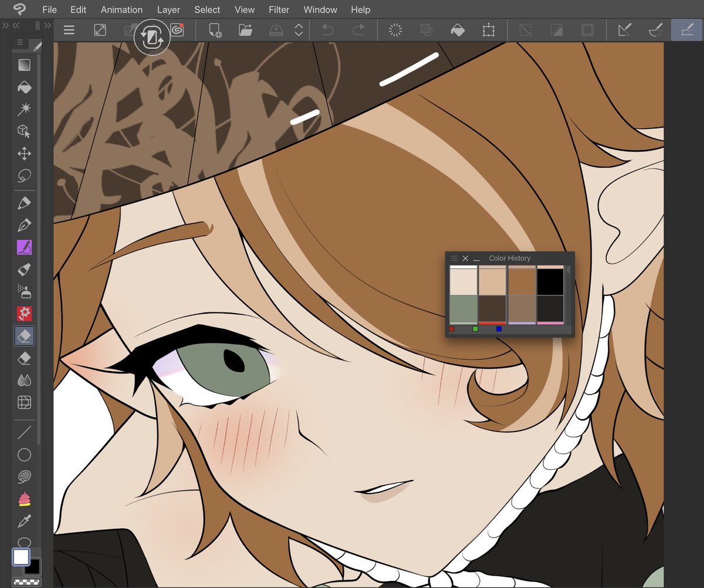Toggle Snap to ruler
Viewport: 704px width, 588px height.
coord(625,30)
